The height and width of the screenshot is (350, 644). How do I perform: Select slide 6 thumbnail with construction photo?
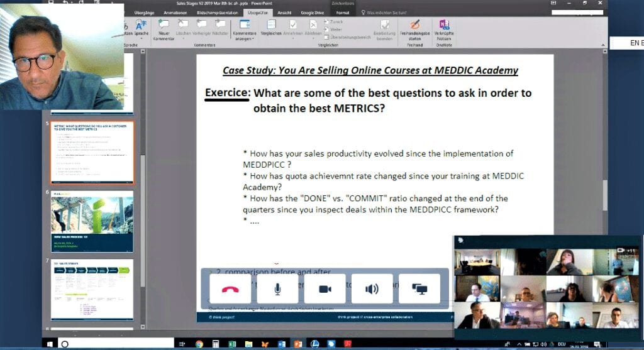(92, 221)
